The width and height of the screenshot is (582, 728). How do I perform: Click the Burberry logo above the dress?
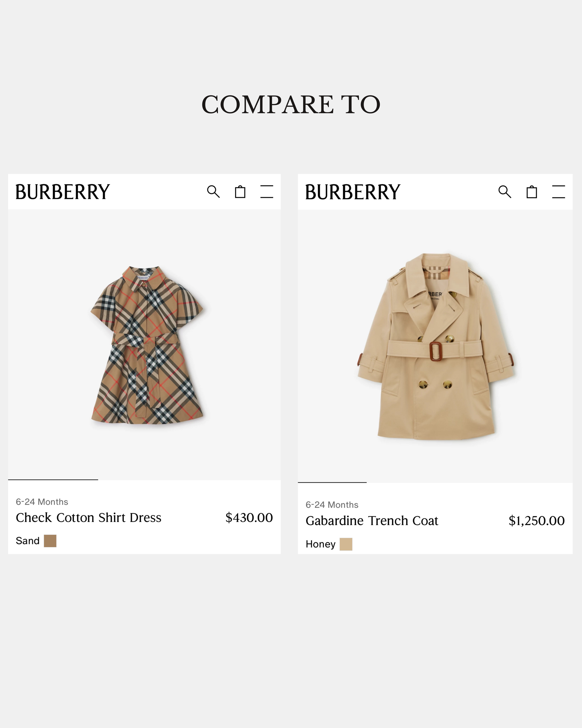click(x=63, y=192)
